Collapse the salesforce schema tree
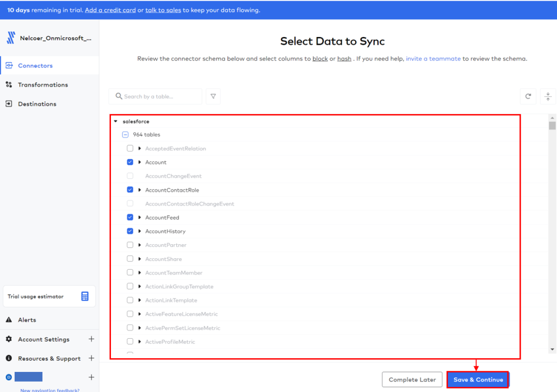Screen dimensions: 557x392 coord(115,121)
